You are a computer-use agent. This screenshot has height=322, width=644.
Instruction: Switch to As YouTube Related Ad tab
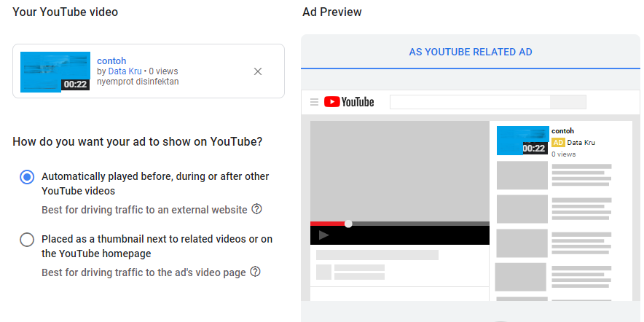[471, 52]
